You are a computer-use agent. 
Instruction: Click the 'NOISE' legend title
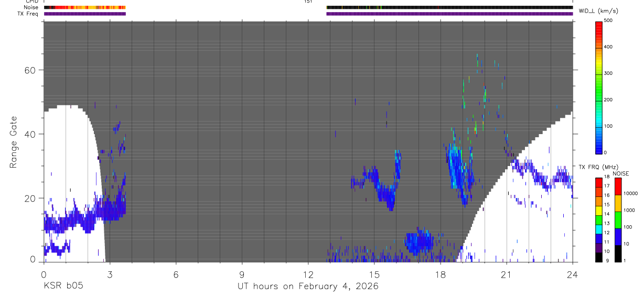tap(620, 173)
